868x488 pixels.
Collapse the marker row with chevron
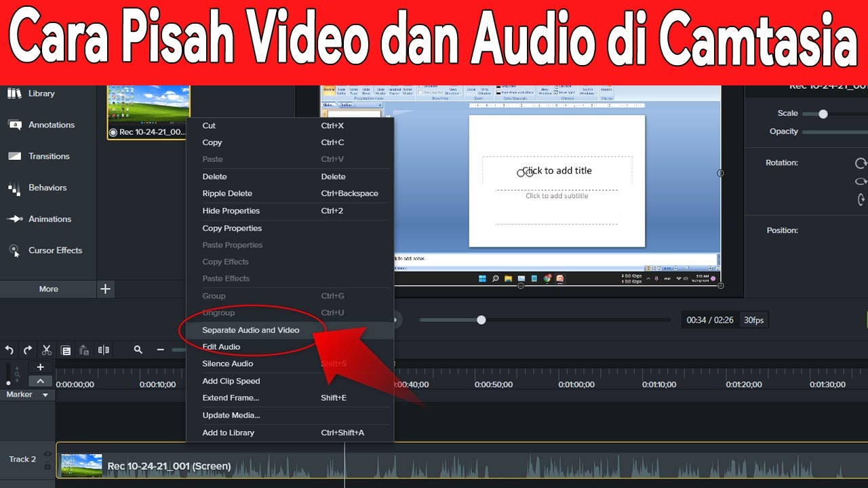point(40,381)
